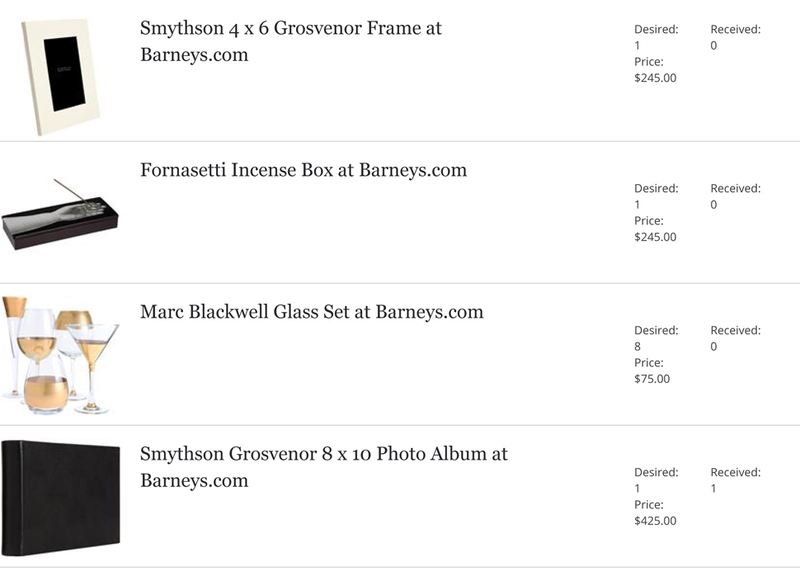The width and height of the screenshot is (800, 581).
Task: Click the $425.00 price of the Photo Album
Action: (655, 521)
